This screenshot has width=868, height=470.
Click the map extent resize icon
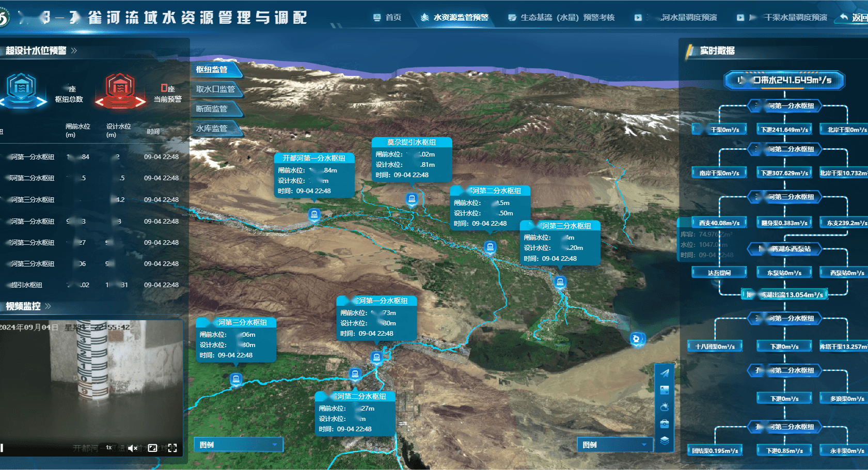[x=665, y=390]
